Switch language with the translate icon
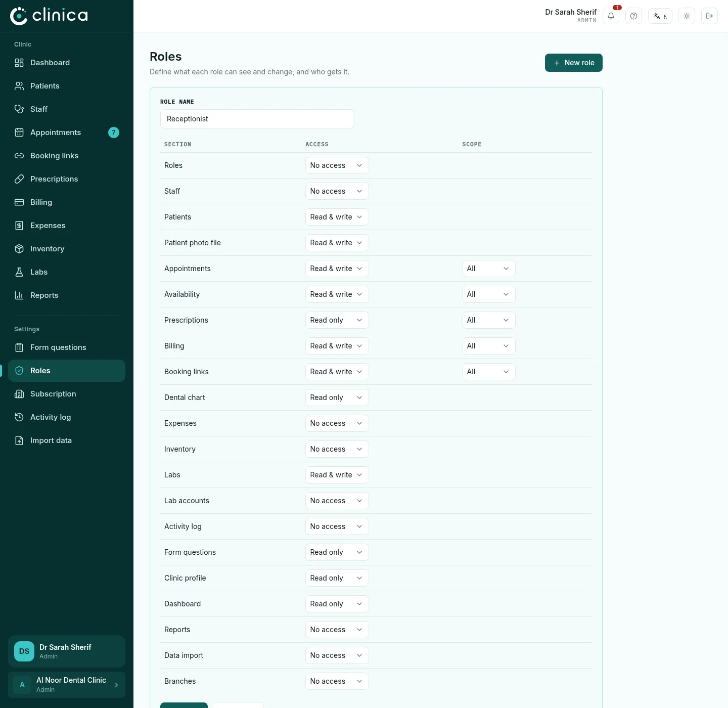This screenshot has width=728, height=708. pyautogui.click(x=660, y=16)
